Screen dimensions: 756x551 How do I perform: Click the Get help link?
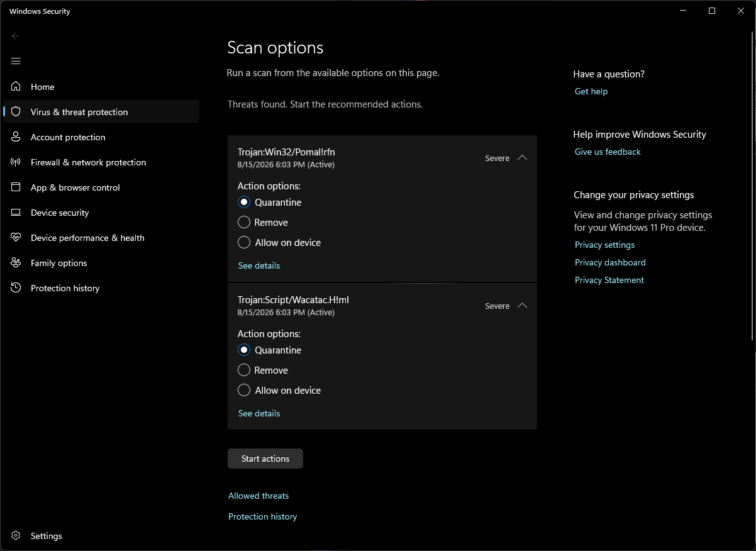point(591,91)
